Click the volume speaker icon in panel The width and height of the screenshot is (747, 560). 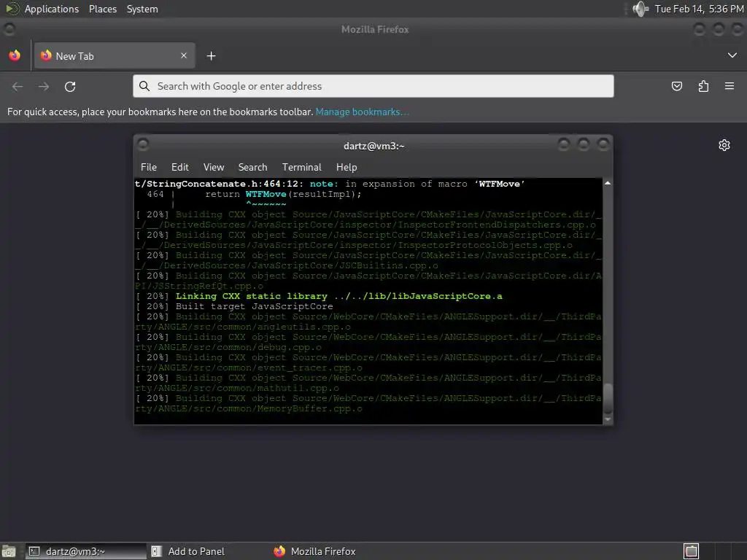tap(640, 9)
